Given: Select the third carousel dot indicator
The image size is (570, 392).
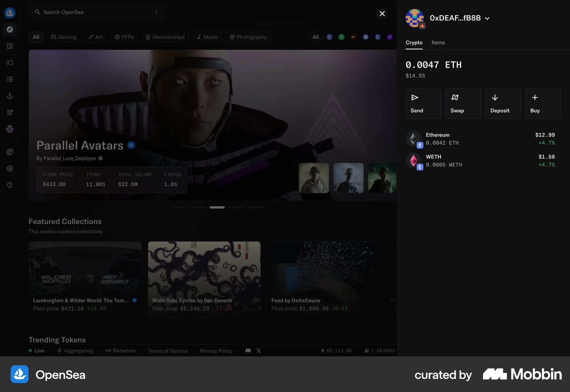Looking at the screenshot, I should click(x=217, y=207).
